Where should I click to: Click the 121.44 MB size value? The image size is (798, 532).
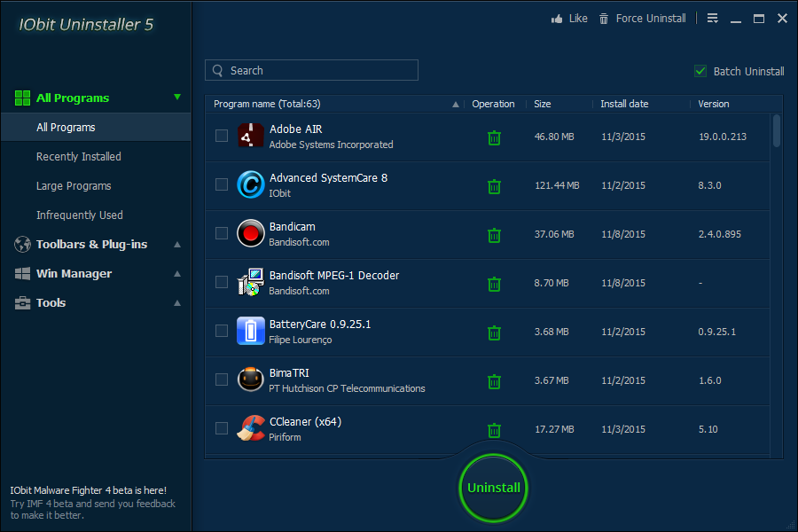point(557,185)
